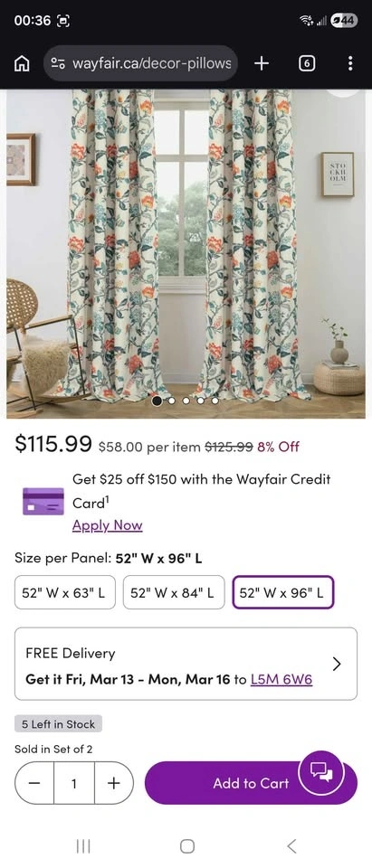The height and width of the screenshot is (868, 372).
Task: Select the 52" W x 96" L size
Action: pos(282,592)
